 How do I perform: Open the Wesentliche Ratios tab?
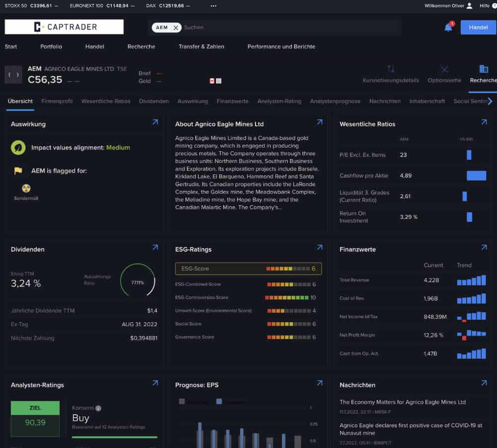[106, 101]
